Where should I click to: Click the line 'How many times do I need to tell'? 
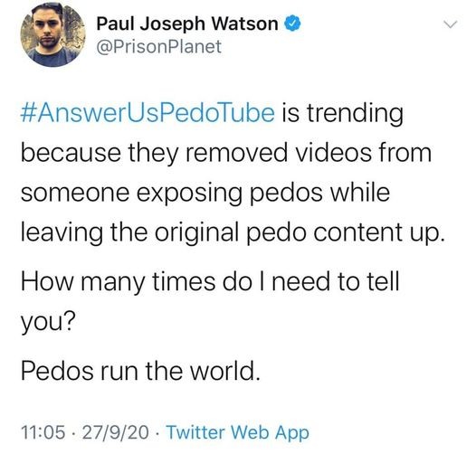tap(210, 281)
